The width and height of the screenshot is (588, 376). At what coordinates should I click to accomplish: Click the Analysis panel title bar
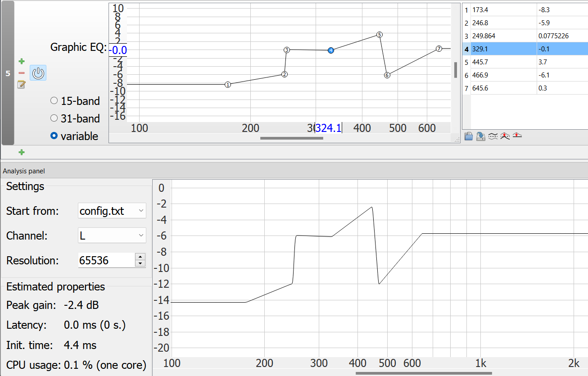pyautogui.click(x=294, y=171)
